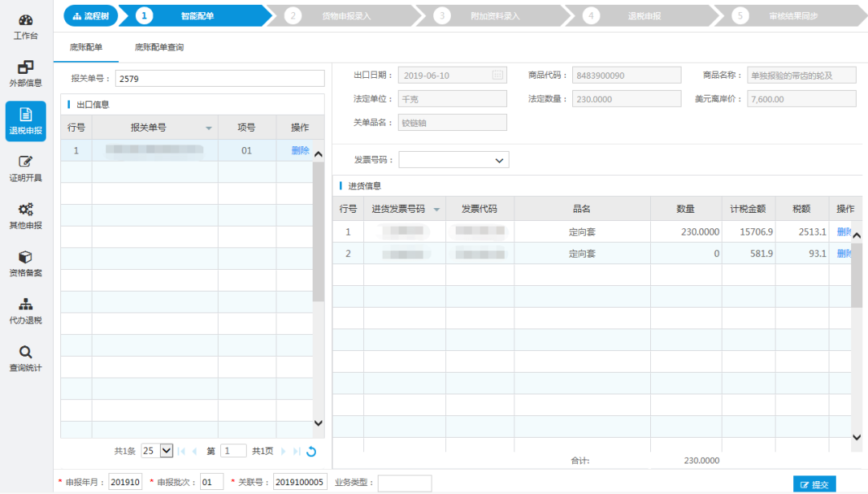Viewport: 868px width, 494px height.
Task: Click the 关单品名 field
Action: [x=452, y=122]
